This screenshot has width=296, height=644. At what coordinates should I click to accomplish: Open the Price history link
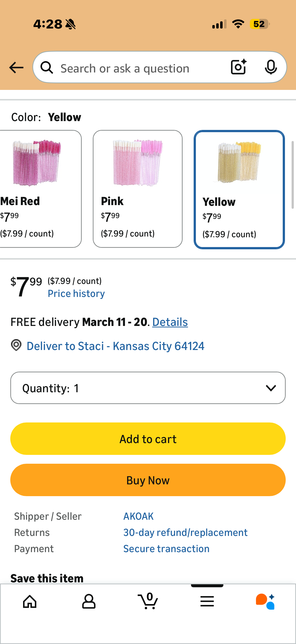(x=76, y=294)
